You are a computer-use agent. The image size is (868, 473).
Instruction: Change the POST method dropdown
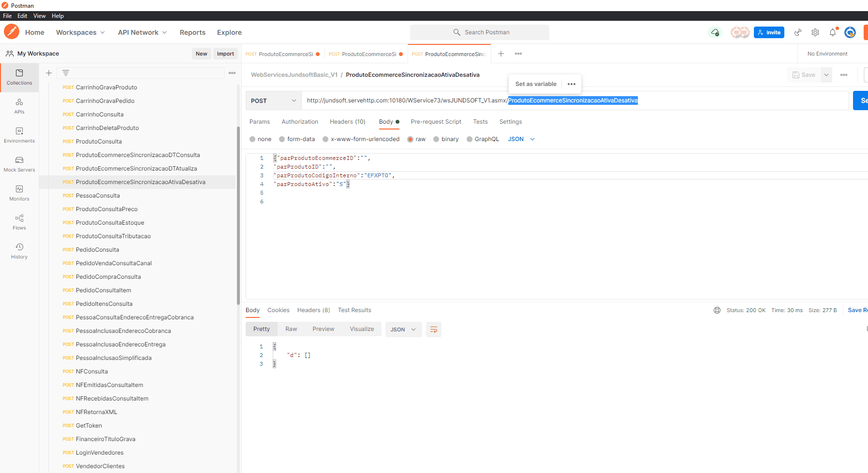click(273, 100)
